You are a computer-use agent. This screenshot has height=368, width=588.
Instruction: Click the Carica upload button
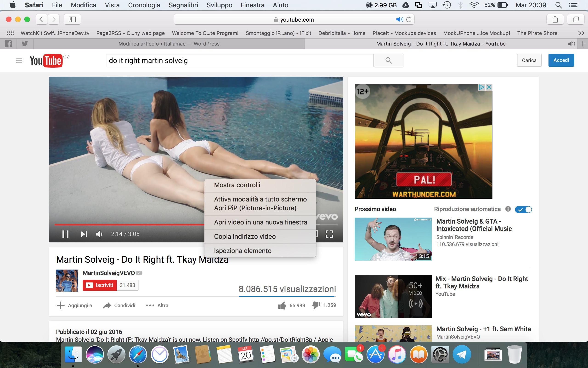click(x=529, y=60)
